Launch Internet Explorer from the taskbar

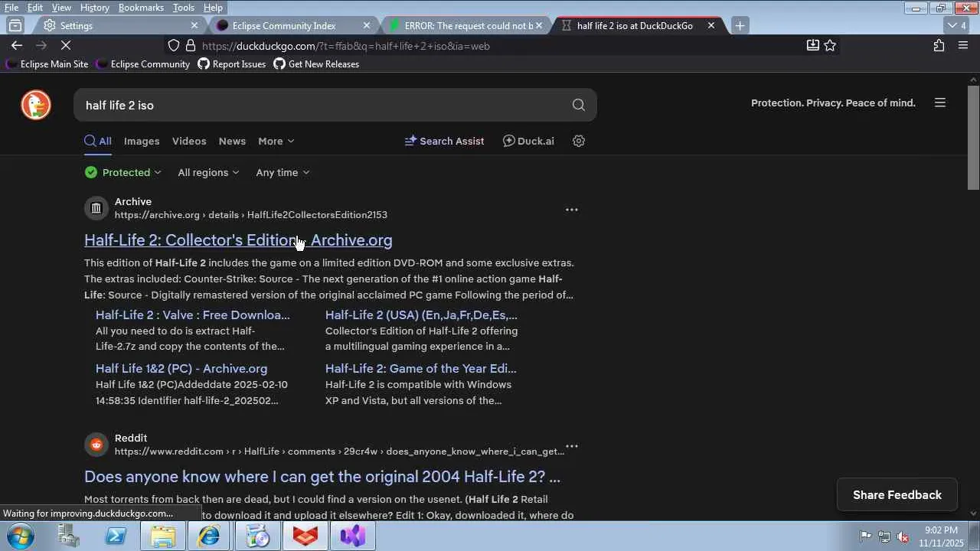point(210,536)
